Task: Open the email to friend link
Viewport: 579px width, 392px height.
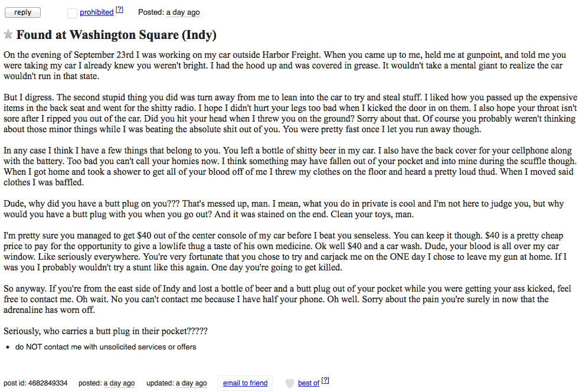Action: coord(245,383)
